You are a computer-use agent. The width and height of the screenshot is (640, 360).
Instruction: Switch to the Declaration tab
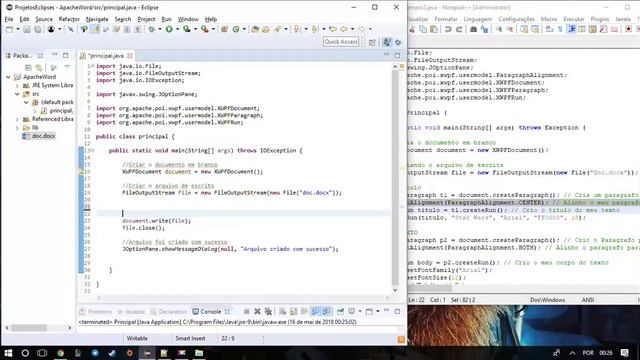169,311
